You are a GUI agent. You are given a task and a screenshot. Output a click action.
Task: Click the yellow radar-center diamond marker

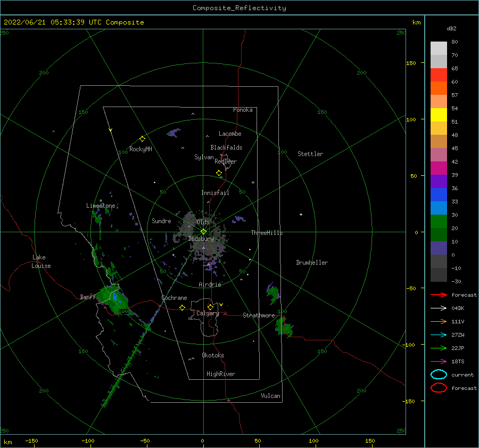click(203, 232)
